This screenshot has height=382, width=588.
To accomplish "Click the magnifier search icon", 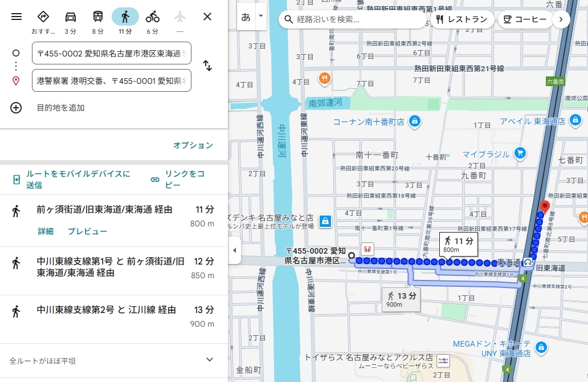I will click(x=288, y=19).
